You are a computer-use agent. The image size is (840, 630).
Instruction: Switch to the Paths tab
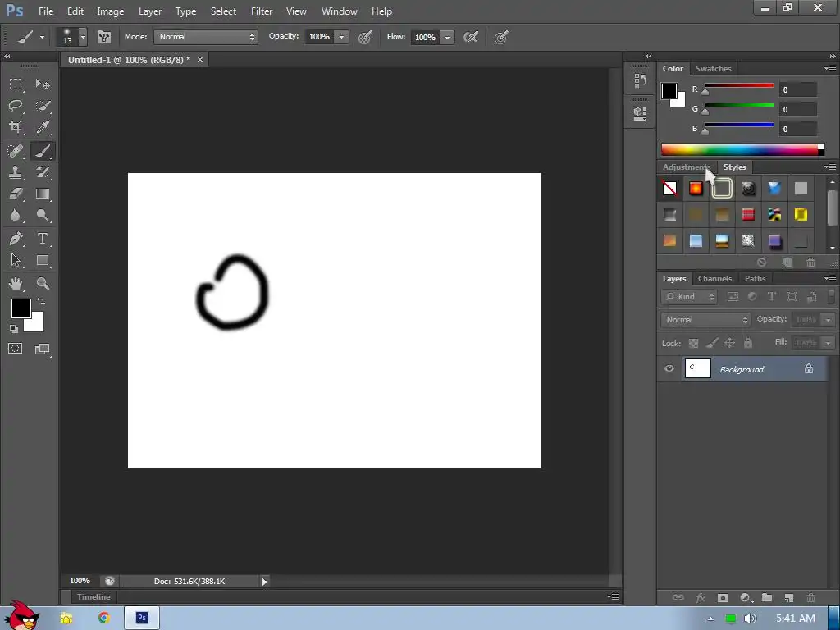755,279
